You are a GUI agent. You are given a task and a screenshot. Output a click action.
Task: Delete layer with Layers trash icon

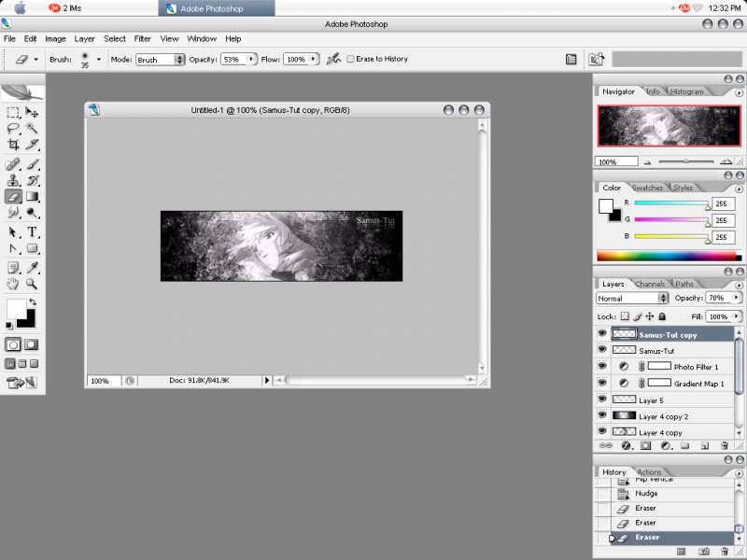click(725, 446)
